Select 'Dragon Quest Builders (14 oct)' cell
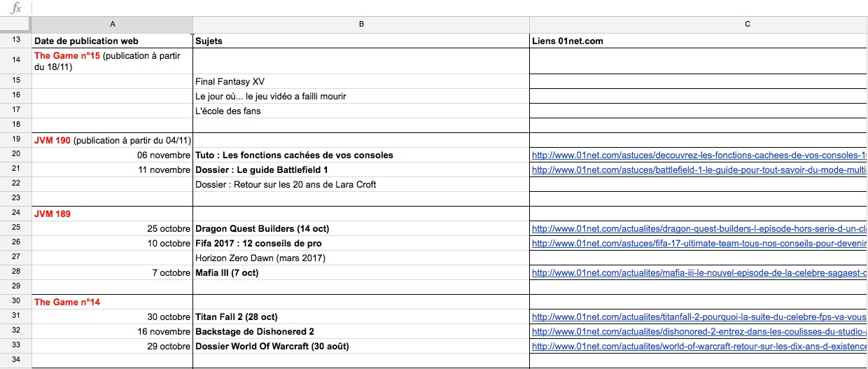868x369 pixels. pos(361,228)
